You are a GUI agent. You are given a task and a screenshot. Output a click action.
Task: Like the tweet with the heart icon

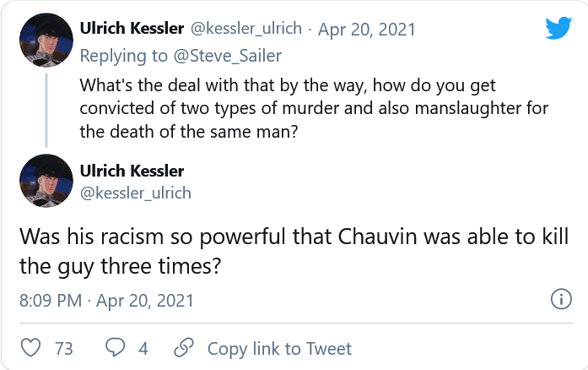click(30, 348)
